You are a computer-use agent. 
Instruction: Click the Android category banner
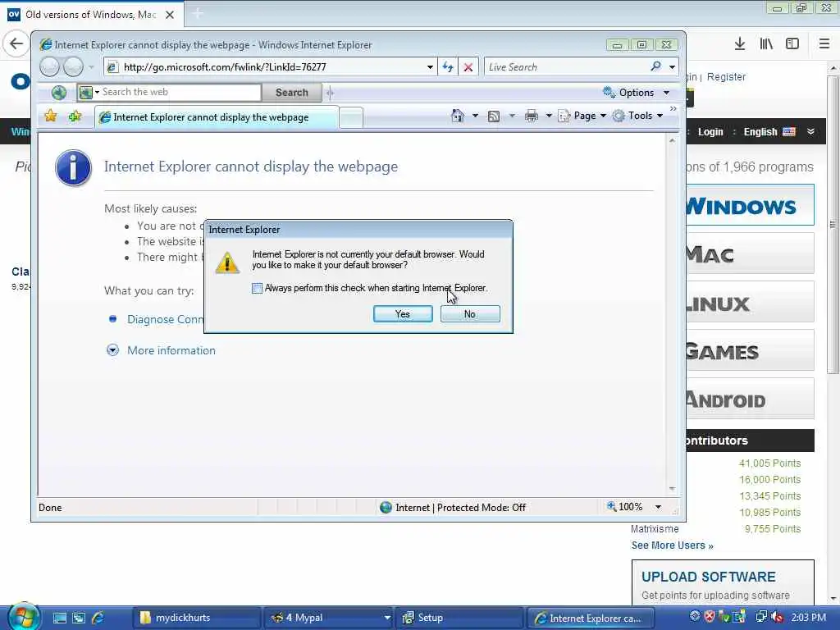click(750, 399)
